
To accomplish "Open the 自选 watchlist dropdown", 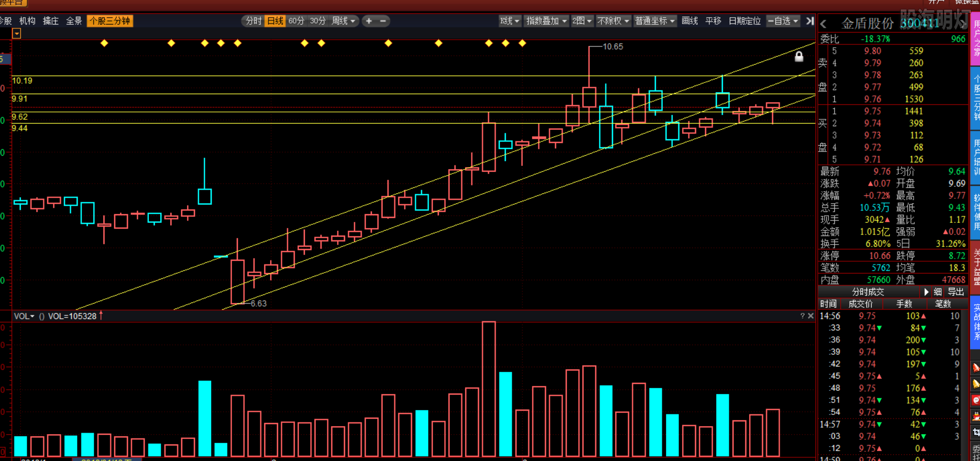I will click(783, 21).
